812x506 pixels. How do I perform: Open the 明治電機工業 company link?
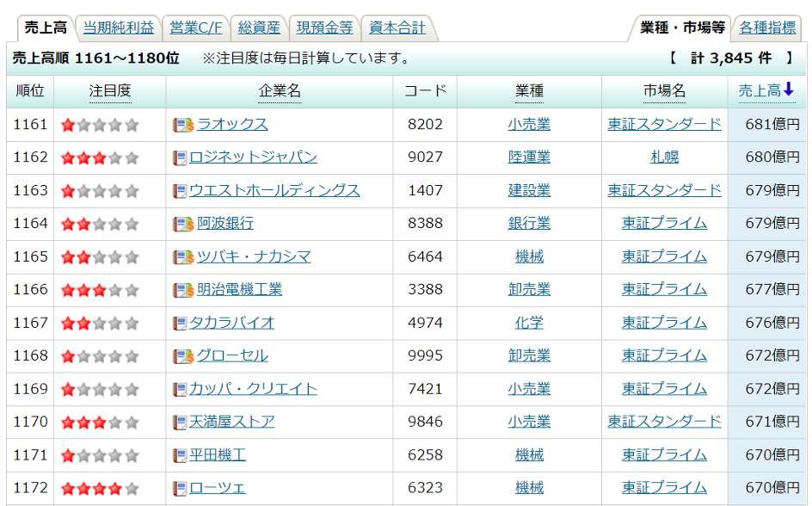[240, 289]
